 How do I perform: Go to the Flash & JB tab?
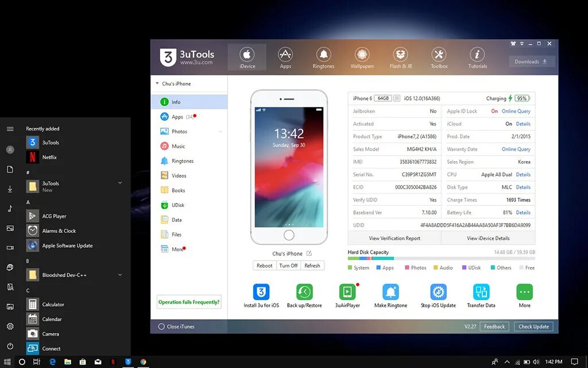point(400,57)
